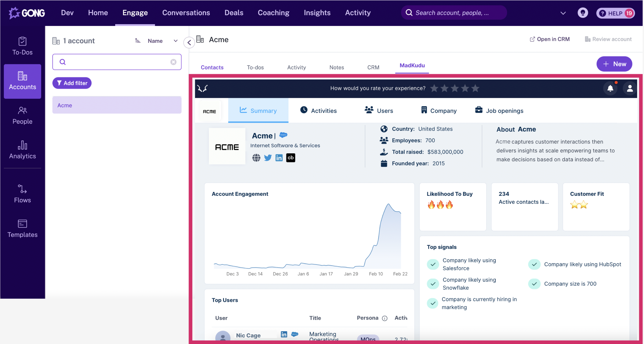Rate experience with the second star
This screenshot has width=644, height=344.
coord(444,88)
